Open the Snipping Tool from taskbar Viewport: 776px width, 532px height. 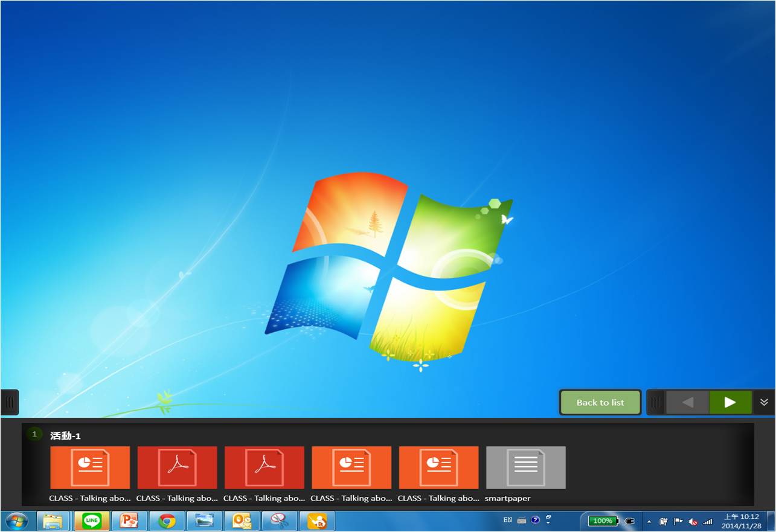point(279,521)
